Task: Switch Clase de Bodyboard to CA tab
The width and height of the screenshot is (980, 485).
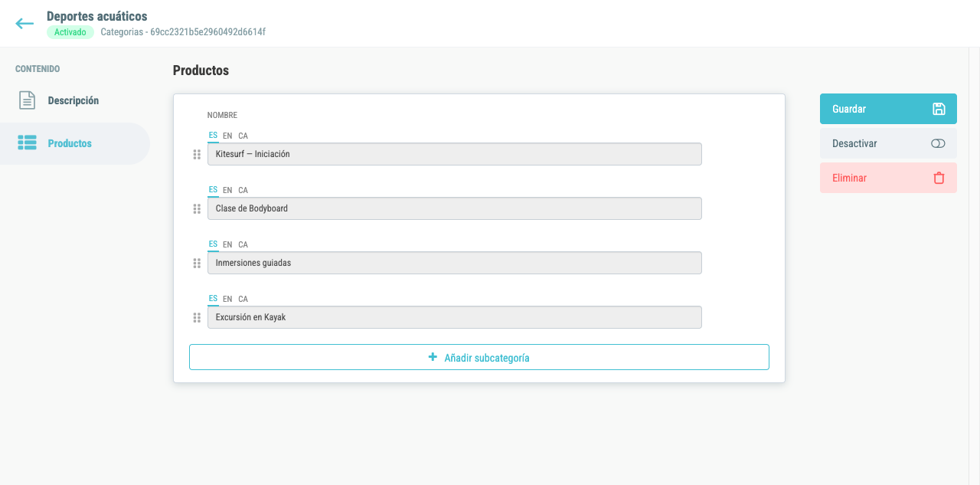Action: click(243, 191)
